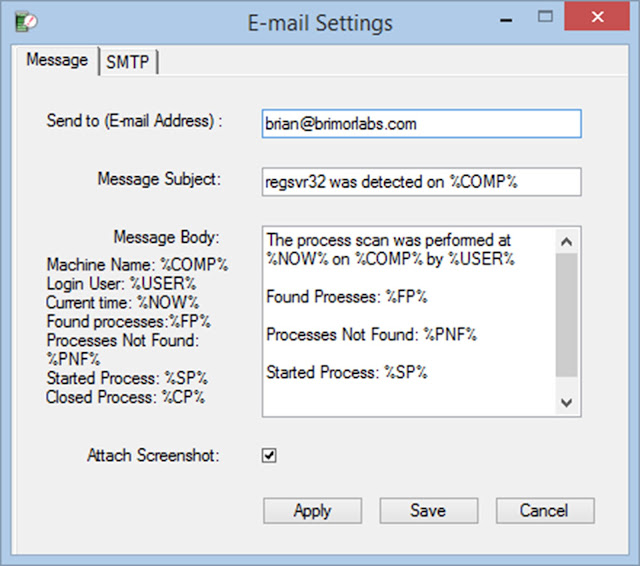Image resolution: width=640 pixels, height=566 pixels.
Task: Click the Apply button
Action: [x=312, y=511]
